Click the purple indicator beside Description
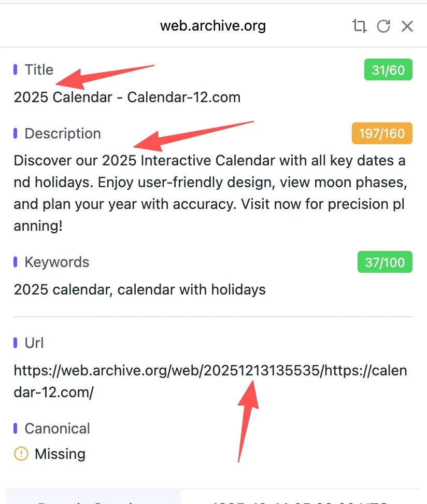This screenshot has height=504, width=427. (x=16, y=133)
